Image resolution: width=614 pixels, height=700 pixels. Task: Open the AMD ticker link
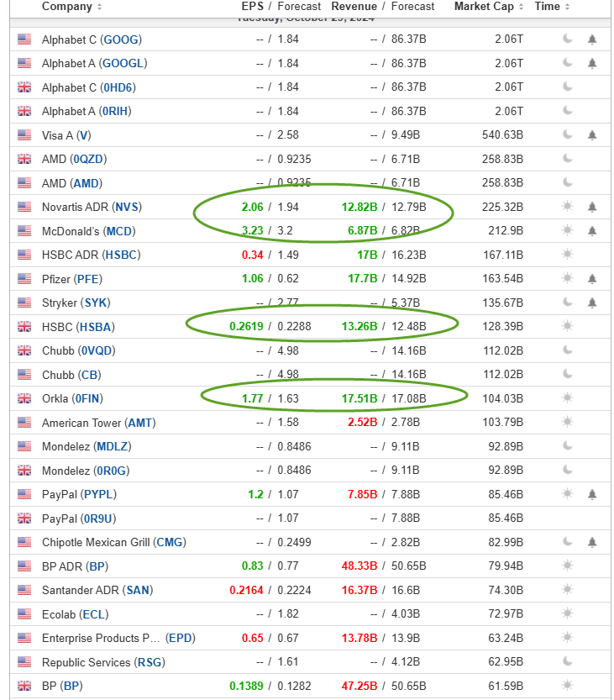(87, 183)
